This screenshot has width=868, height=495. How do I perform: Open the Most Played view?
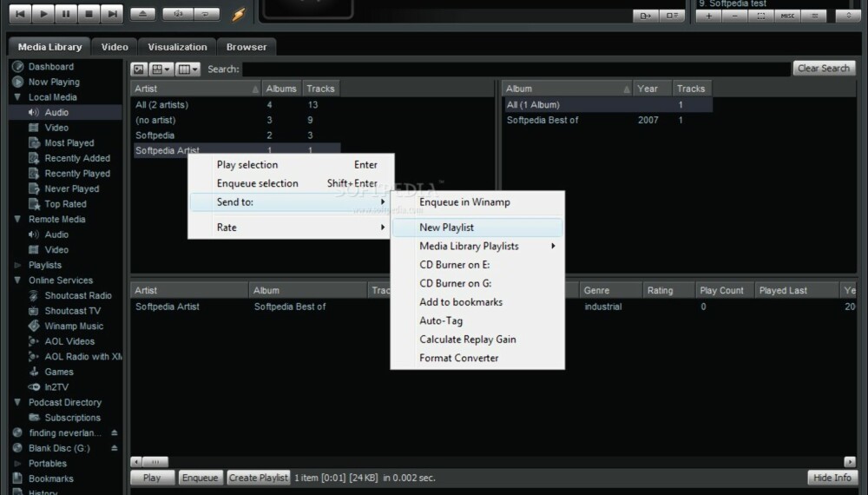[69, 142]
